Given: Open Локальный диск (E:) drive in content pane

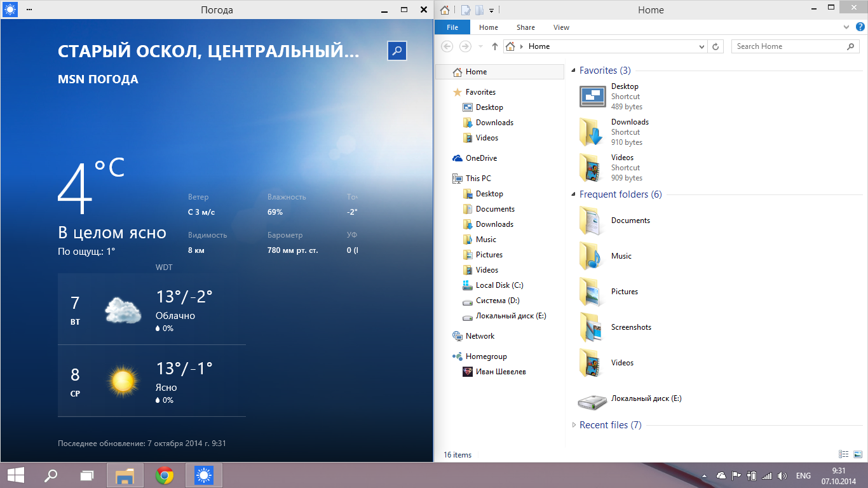Looking at the screenshot, I should pyautogui.click(x=629, y=399).
